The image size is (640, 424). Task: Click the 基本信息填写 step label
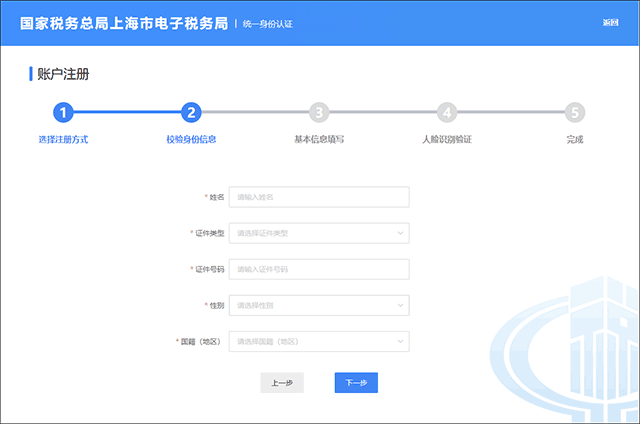tap(319, 139)
